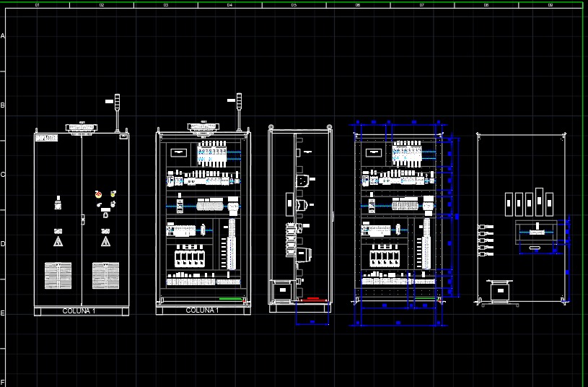Click row marker C on the left border

point(3,175)
